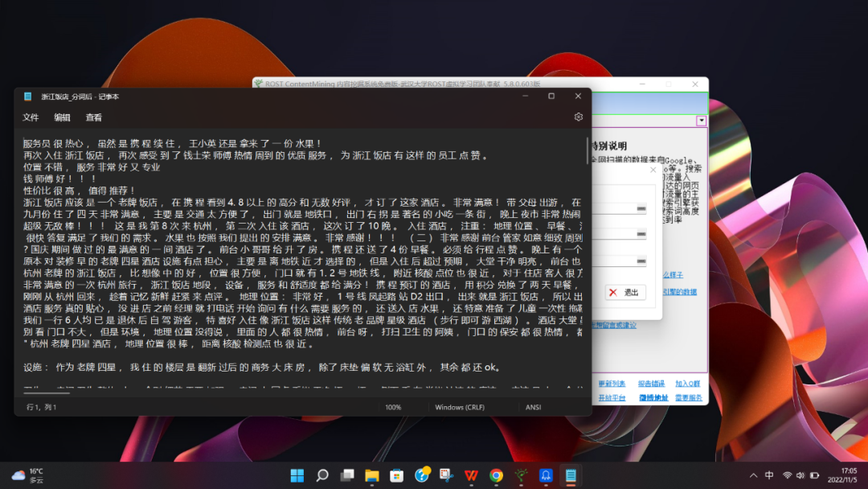The image size is (868, 489).
Task: Close the small ROST dialog with X
Action: [653, 170]
